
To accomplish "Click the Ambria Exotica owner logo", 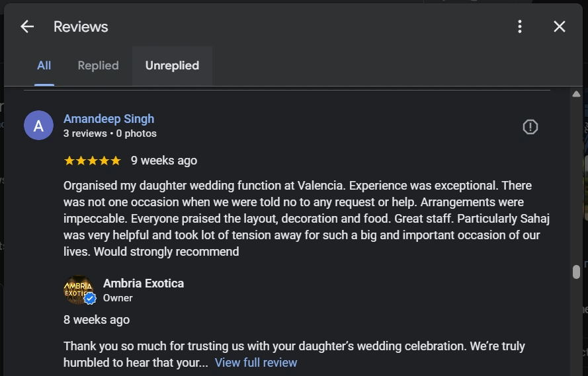I will [78, 289].
